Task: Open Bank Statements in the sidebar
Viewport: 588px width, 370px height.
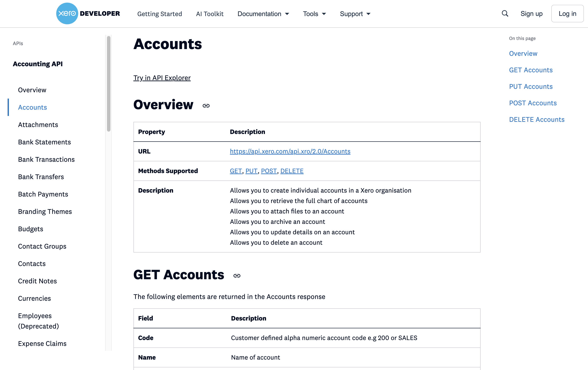Action: (x=44, y=142)
